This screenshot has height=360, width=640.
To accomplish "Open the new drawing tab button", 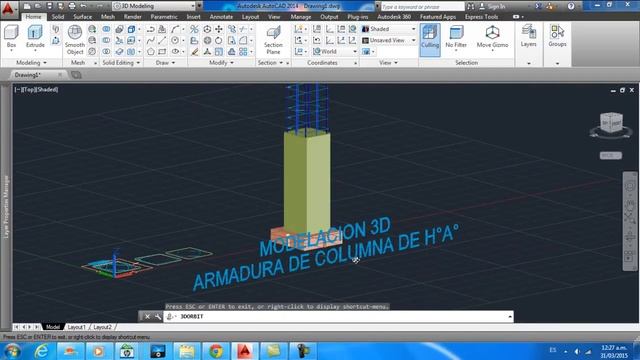I will pos(76,75).
